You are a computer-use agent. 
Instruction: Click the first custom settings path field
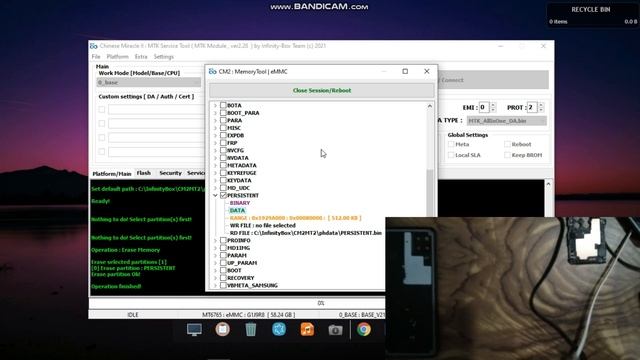(156, 109)
